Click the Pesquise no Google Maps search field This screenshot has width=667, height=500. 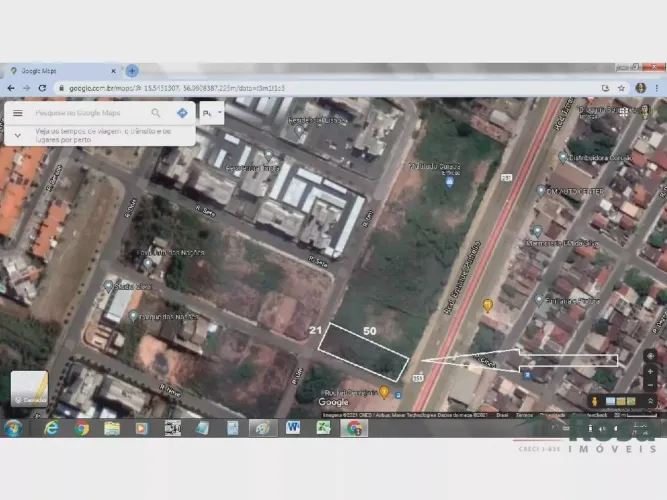pyautogui.click(x=85, y=113)
